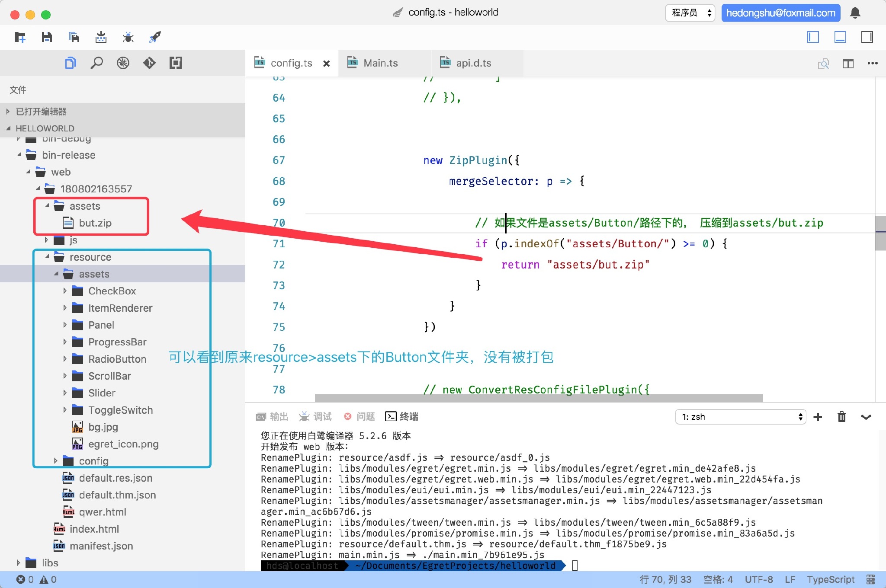The image size is (886, 588).
Task: Toggle the bottom panel layout button
Action: pyautogui.click(x=840, y=37)
